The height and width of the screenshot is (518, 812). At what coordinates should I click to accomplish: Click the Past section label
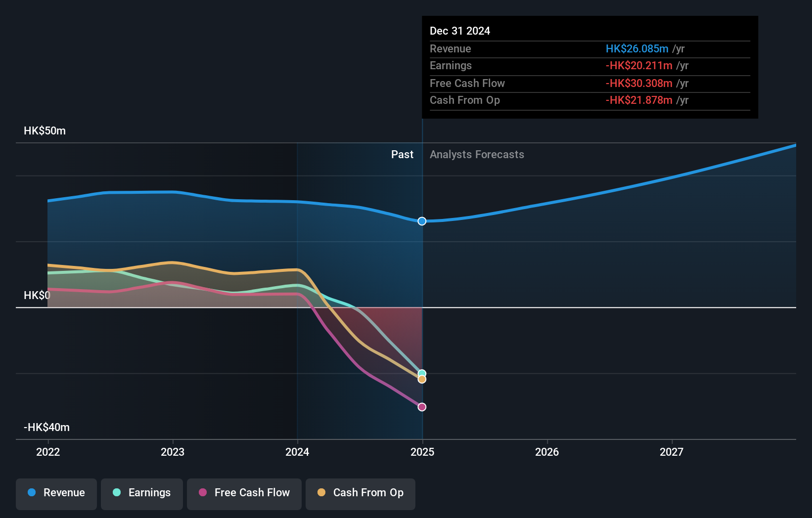point(402,155)
